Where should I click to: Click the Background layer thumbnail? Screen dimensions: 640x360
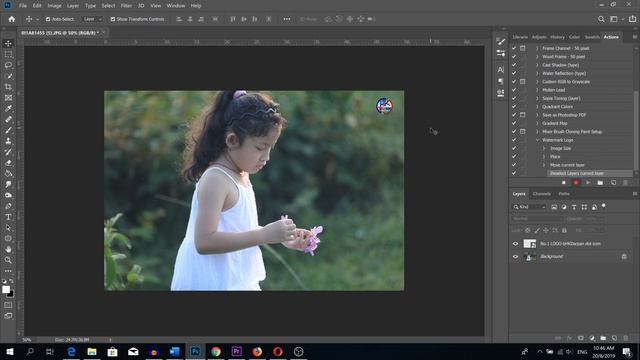[x=530, y=257]
